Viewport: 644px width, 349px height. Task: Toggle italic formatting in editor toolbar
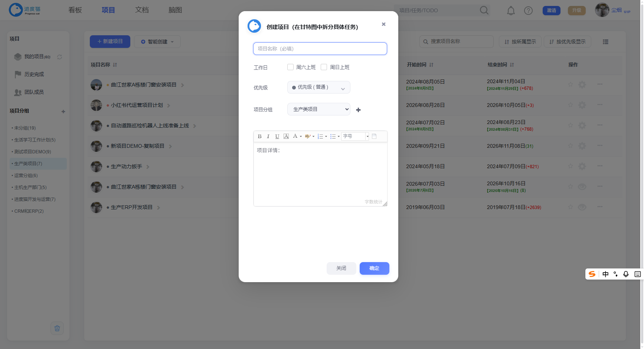pyautogui.click(x=268, y=136)
